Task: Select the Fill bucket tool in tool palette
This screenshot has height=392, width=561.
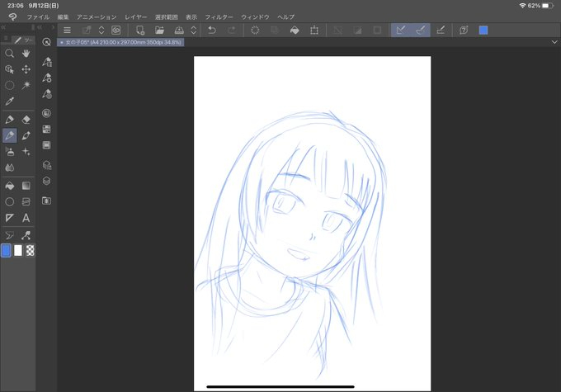Action: click(x=9, y=186)
